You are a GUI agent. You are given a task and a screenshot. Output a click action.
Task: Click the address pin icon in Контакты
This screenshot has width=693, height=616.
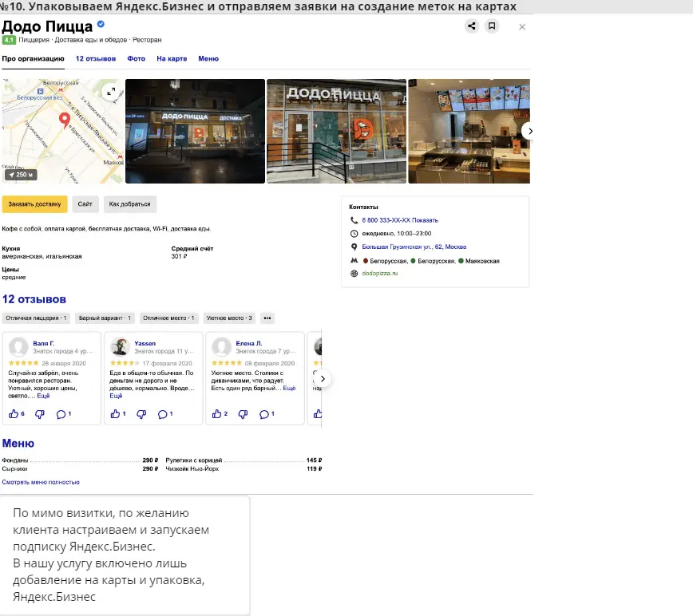pos(354,247)
